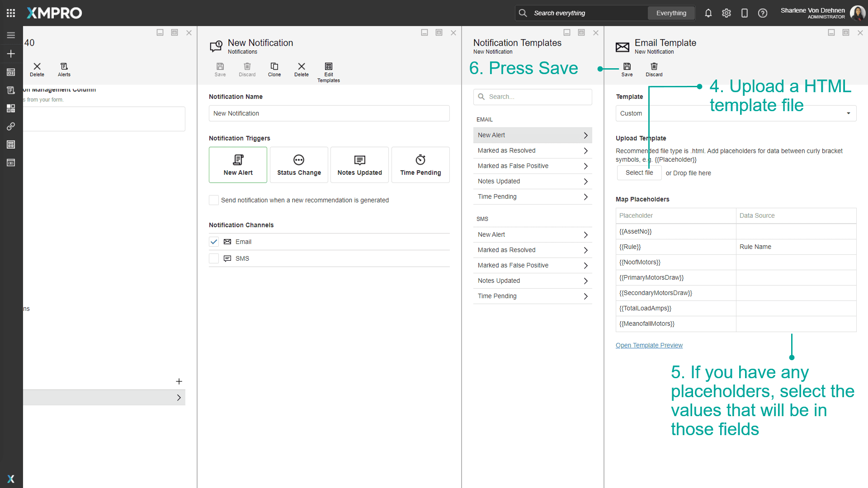Enable the SMS channel checkbox
The height and width of the screenshot is (488, 868).
pos(214,258)
